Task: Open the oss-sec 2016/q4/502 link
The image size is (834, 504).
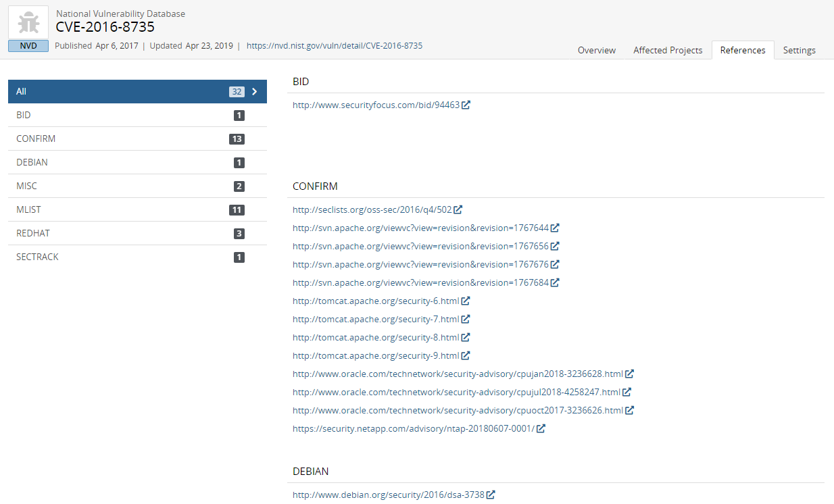Action: (x=372, y=209)
